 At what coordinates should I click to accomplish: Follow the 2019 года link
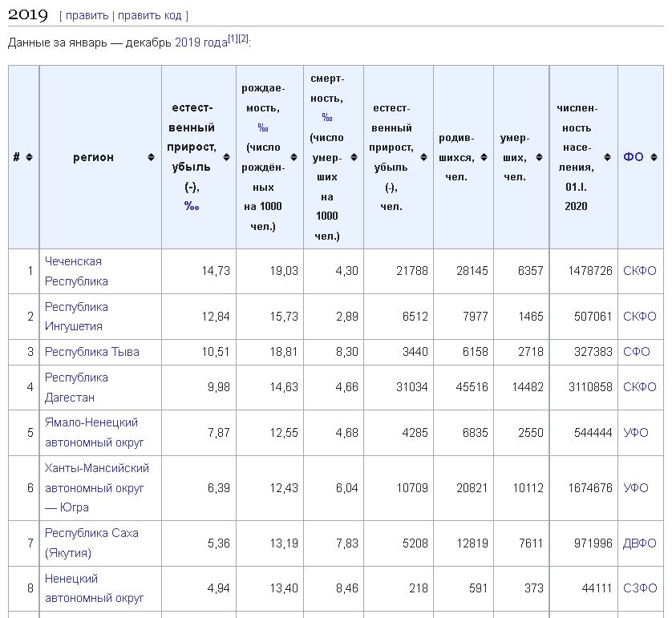[201, 42]
